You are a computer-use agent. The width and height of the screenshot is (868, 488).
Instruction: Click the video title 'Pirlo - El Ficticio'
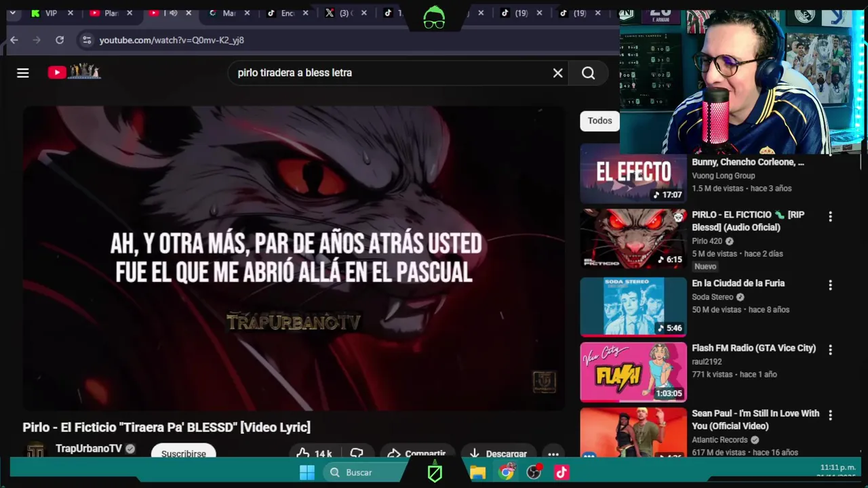coord(166,427)
